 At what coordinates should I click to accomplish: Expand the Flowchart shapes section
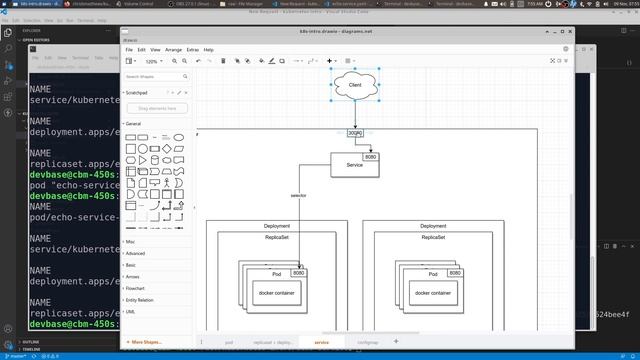pyautogui.click(x=134, y=288)
